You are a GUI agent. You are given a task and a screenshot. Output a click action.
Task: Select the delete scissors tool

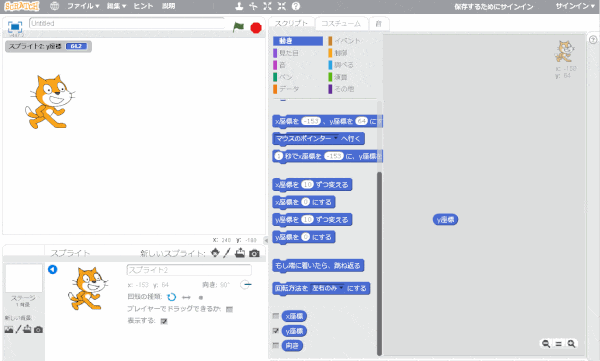coord(253,6)
